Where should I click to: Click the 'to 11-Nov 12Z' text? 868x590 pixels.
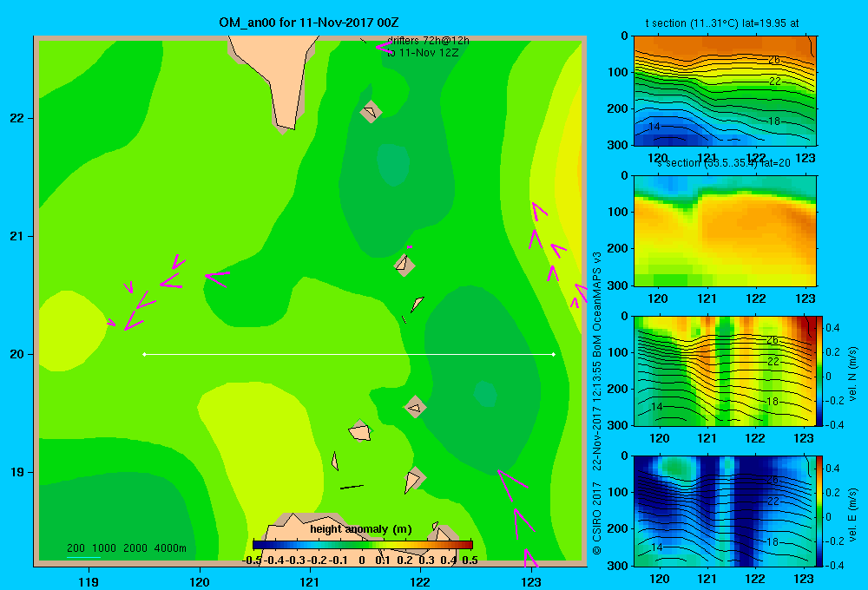pyautogui.click(x=423, y=53)
